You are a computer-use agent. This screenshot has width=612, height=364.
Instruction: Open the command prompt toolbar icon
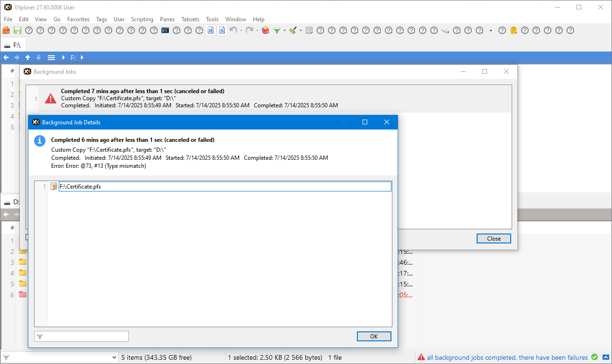[x=165, y=30]
